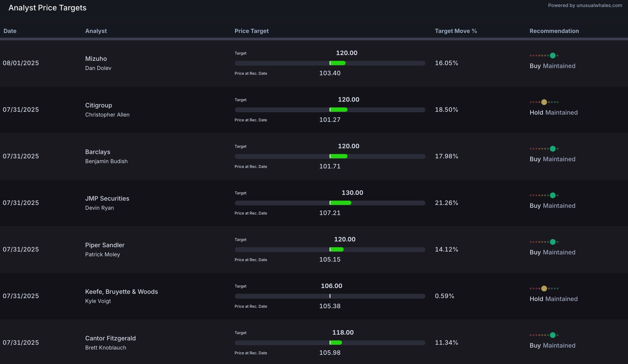Select the Mizuho analyst firm name
This screenshot has height=364, width=628.
click(96, 59)
